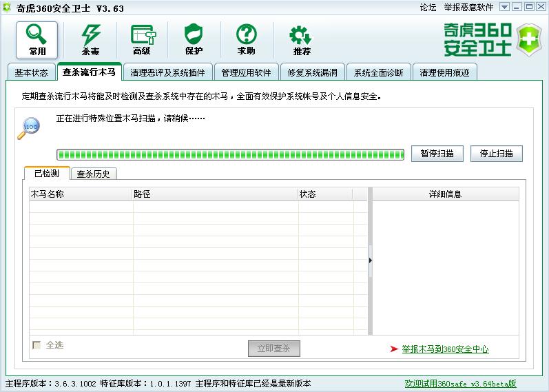The height and width of the screenshot is (392, 549).
Task: Click the 奇虎360安全卫士 shield logo
Action: (x=530, y=40)
